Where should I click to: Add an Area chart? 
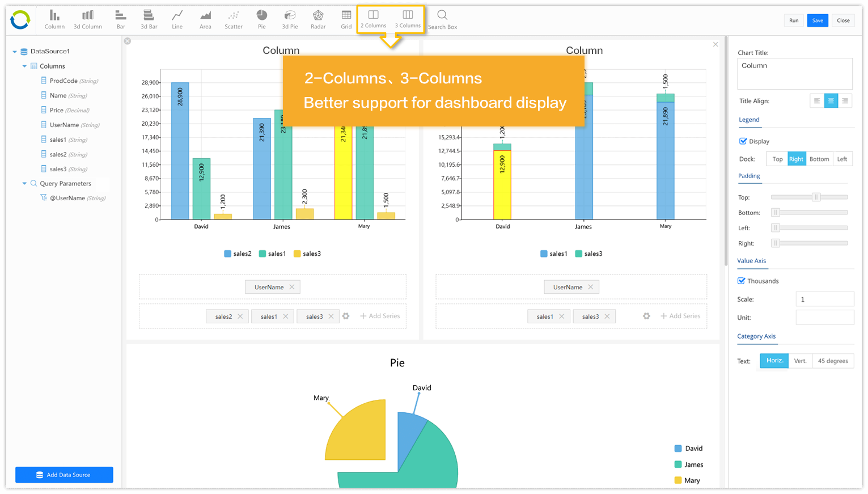point(205,19)
